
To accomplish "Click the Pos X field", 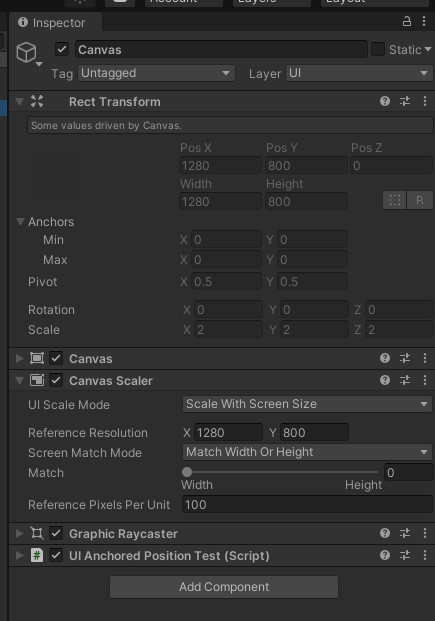I will [x=220, y=165].
